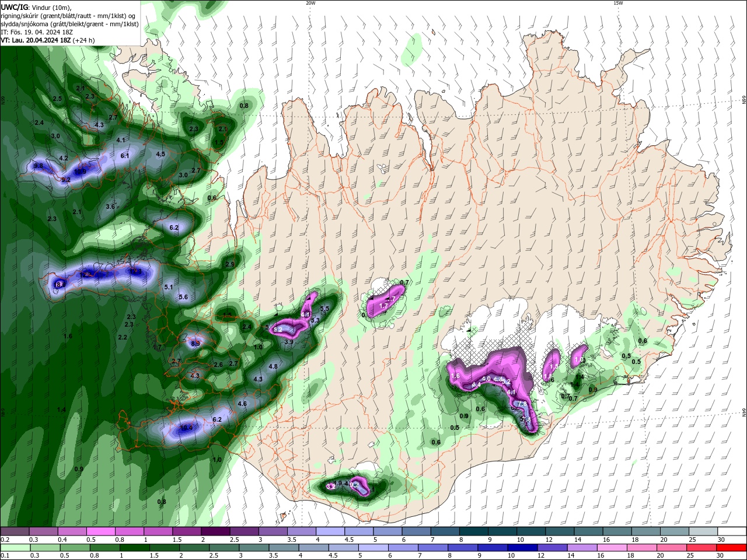This screenshot has height=560, width=747.
Task: Select dark teal upper legend swatch 8–9
Action: click(x=474, y=531)
